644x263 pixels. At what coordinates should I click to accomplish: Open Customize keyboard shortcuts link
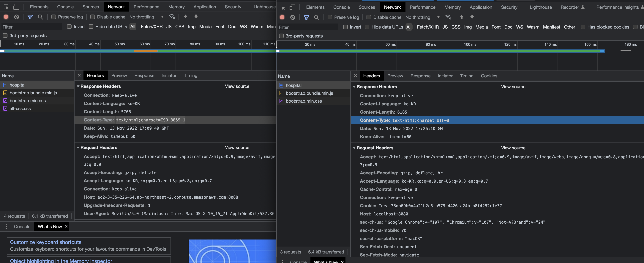pyautogui.click(x=45, y=242)
